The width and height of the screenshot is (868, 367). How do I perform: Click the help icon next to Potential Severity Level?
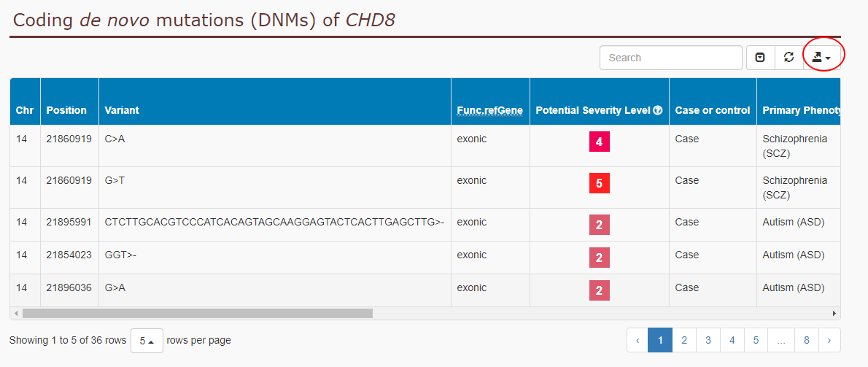tap(658, 110)
